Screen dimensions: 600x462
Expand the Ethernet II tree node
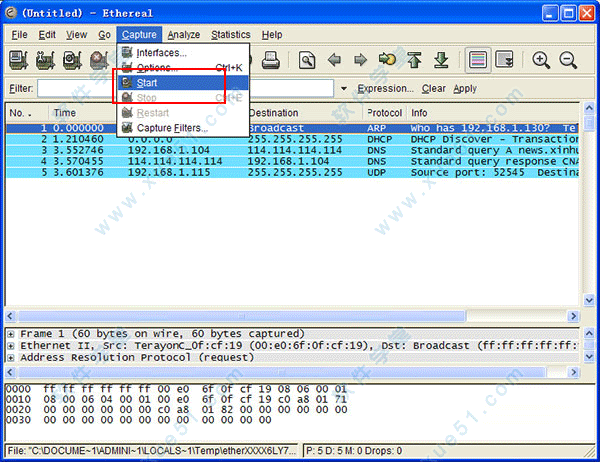click(11, 346)
